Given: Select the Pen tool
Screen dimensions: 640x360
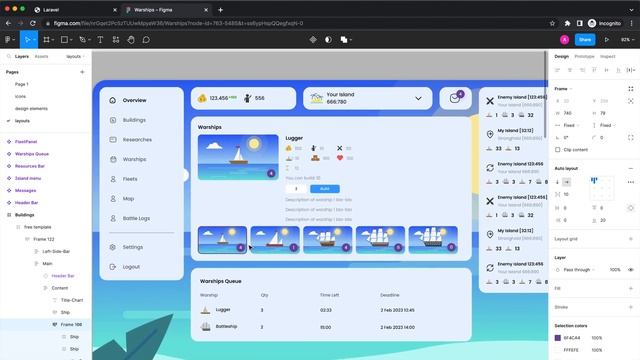Looking at the screenshot, I should pyautogui.click(x=82, y=40).
